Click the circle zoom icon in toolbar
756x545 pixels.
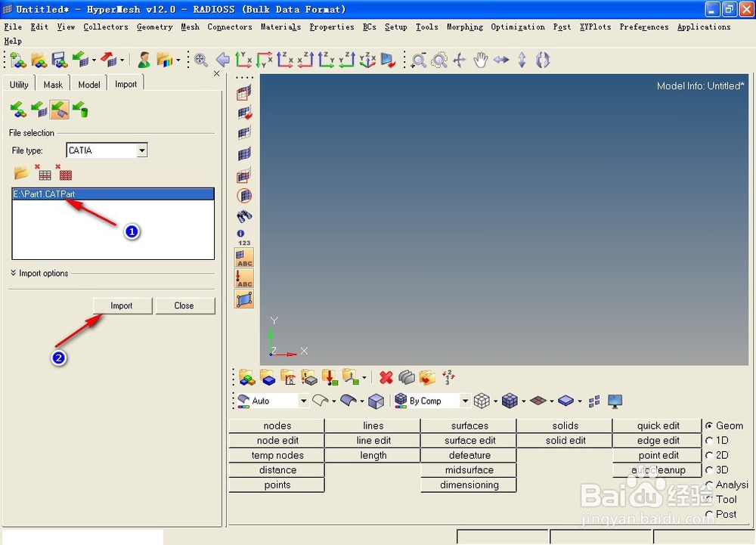click(x=439, y=60)
